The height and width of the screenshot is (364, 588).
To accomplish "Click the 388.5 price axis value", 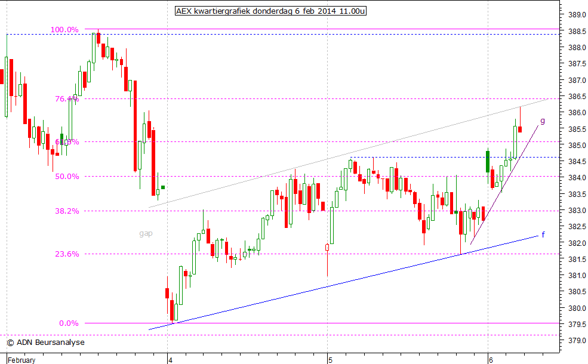I will [x=577, y=32].
